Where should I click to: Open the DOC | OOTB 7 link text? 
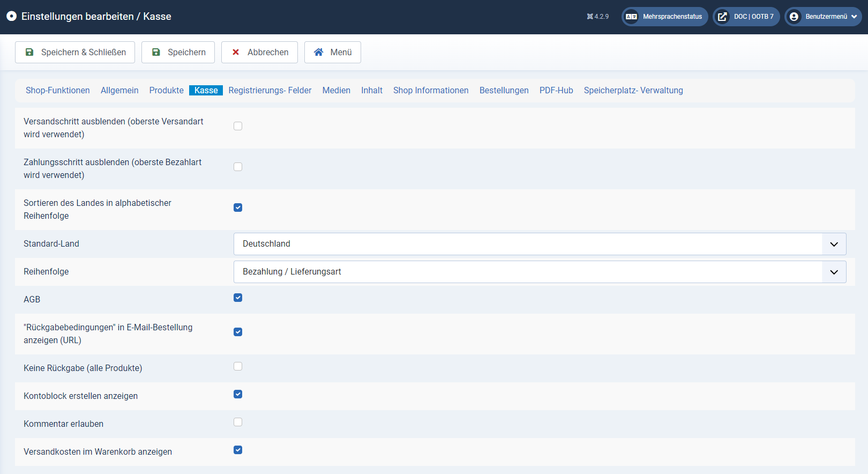pyautogui.click(x=754, y=17)
